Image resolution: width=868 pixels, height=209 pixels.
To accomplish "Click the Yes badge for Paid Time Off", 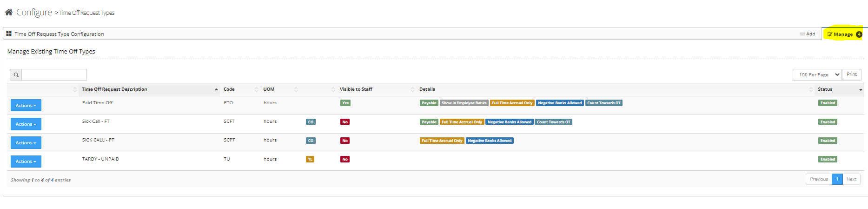I will 345,103.
